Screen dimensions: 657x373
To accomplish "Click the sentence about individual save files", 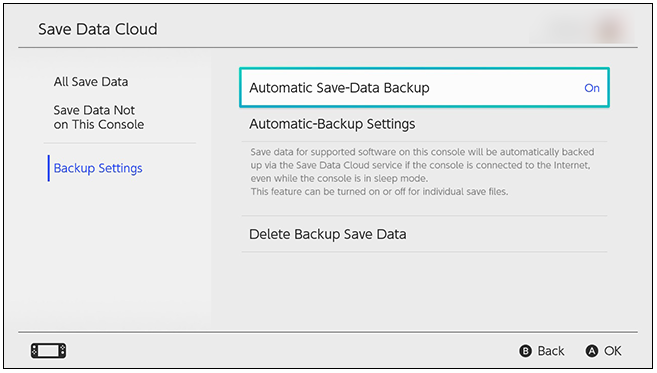I will coord(379,192).
